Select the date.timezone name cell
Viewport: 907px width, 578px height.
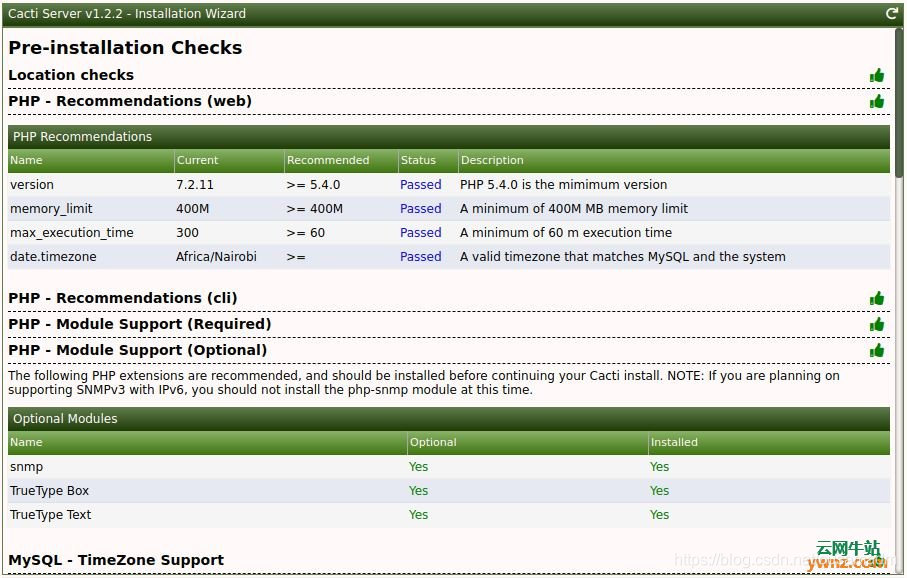pos(53,257)
